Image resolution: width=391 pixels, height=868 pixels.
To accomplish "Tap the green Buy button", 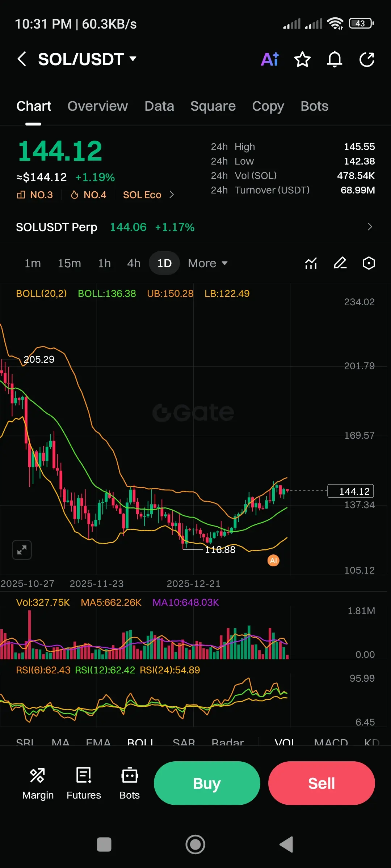I will pyautogui.click(x=207, y=783).
